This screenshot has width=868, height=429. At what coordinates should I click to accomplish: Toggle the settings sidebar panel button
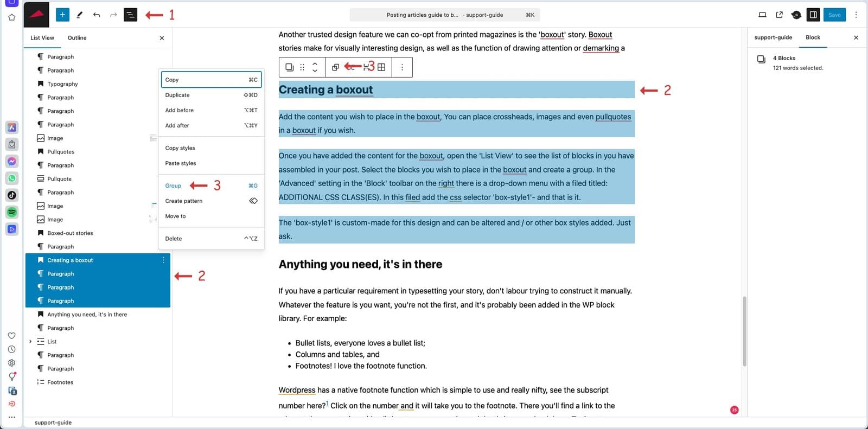813,15
